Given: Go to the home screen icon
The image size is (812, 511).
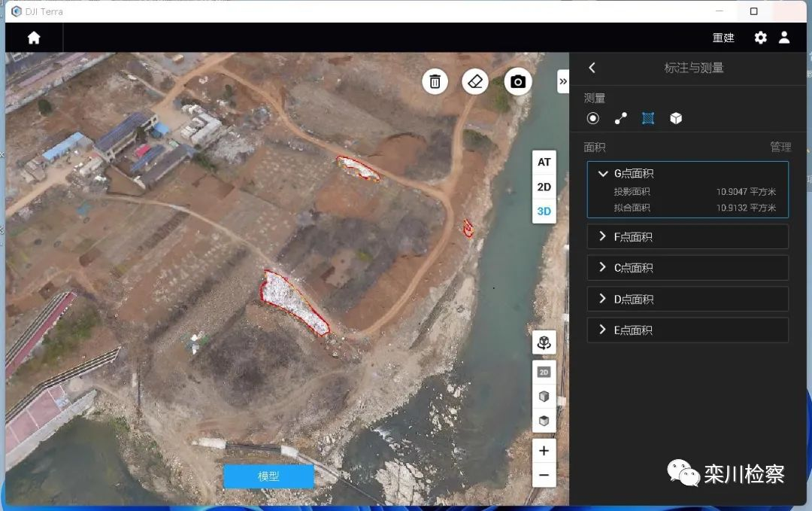Looking at the screenshot, I should (34, 38).
